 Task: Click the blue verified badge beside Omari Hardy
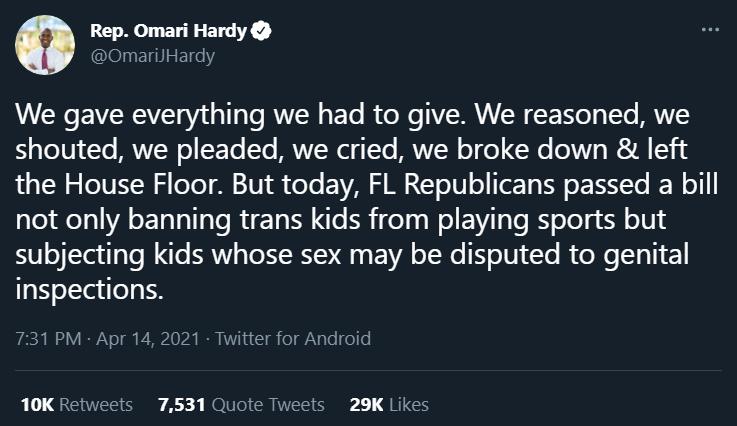[x=261, y=31]
